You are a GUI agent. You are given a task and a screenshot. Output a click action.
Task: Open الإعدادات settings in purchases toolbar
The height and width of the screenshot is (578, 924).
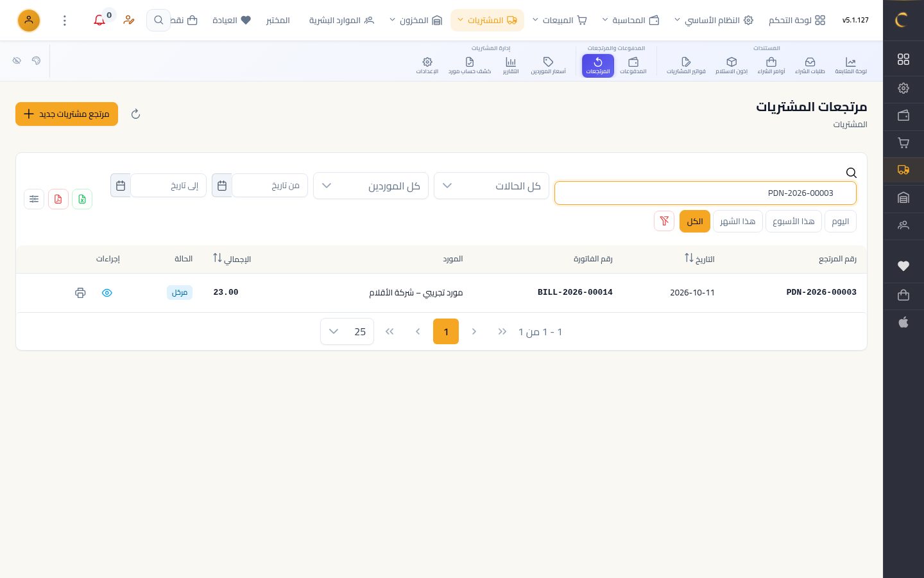coord(427,66)
